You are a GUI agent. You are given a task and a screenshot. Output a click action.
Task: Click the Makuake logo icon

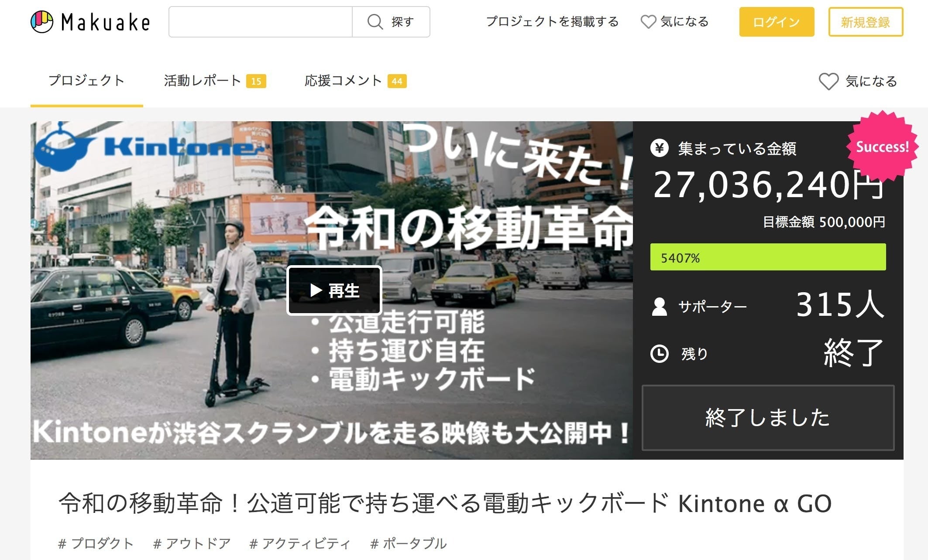42,22
